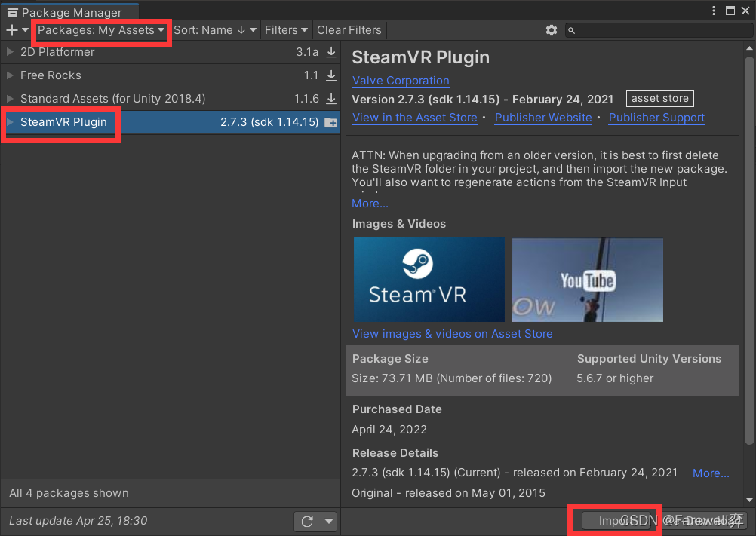756x536 pixels.
Task: Expand the Standard Assets package row
Action: point(10,99)
